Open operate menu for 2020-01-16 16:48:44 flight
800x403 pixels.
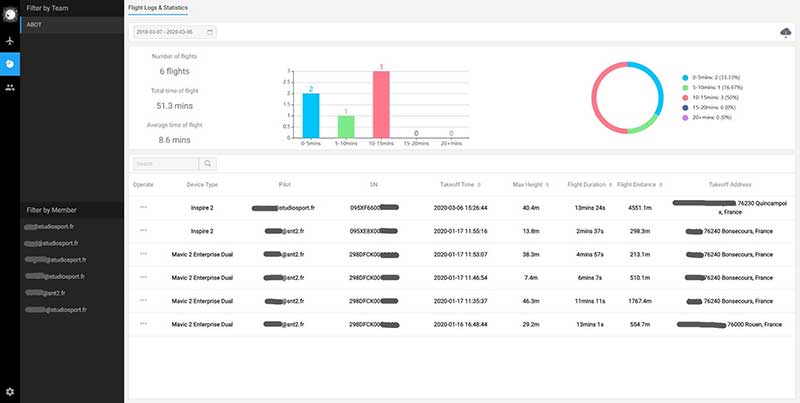pos(143,323)
